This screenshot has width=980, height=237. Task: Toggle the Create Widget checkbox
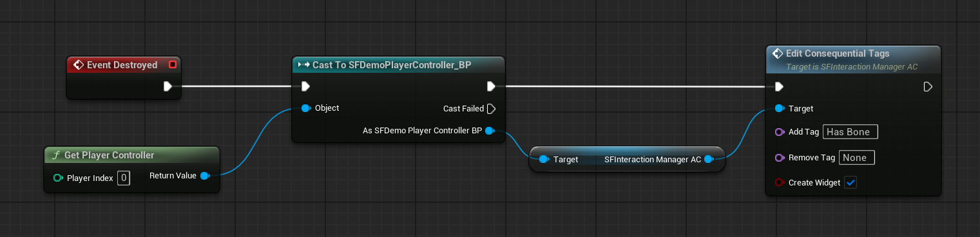pyautogui.click(x=850, y=183)
